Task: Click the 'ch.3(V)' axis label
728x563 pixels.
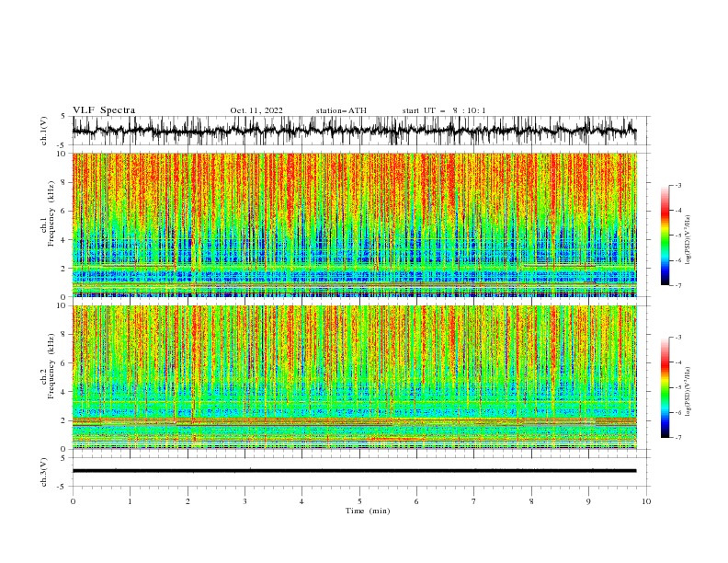Action: tap(44, 472)
